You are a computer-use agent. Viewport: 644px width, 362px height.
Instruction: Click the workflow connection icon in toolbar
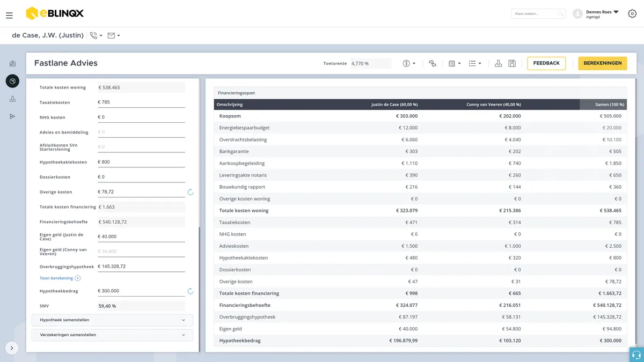pos(433,63)
